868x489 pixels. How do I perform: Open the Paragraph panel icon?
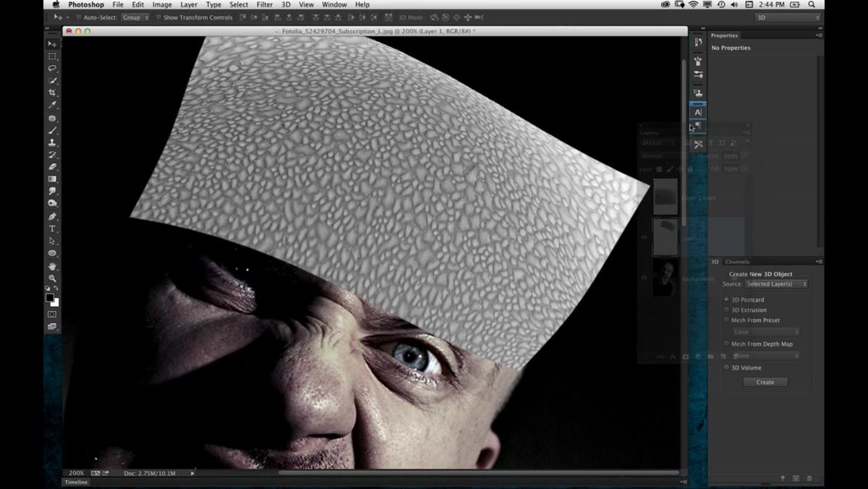tap(698, 126)
